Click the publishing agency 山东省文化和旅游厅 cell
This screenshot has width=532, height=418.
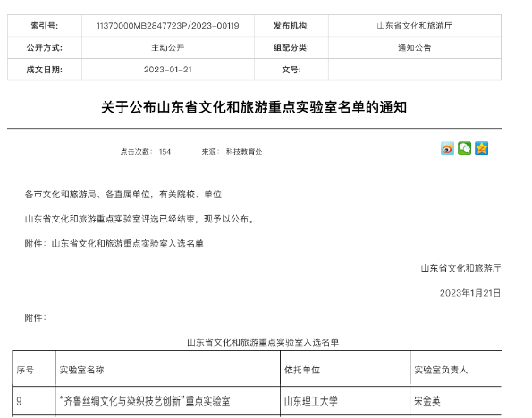pyautogui.click(x=414, y=26)
